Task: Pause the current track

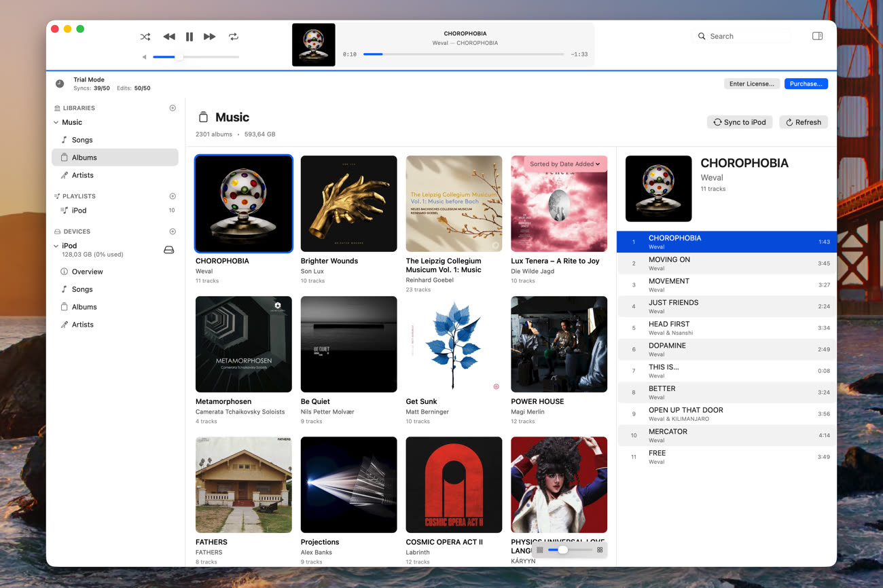Action: [190, 37]
